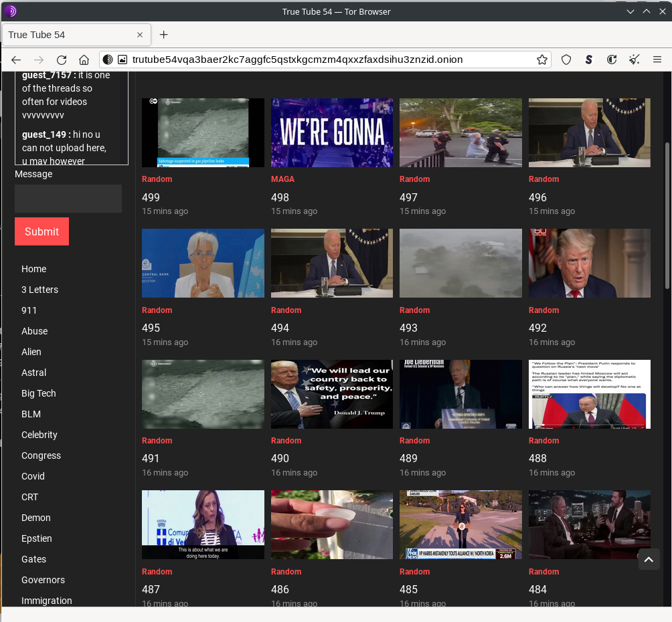Open the Epstien category

(x=37, y=538)
